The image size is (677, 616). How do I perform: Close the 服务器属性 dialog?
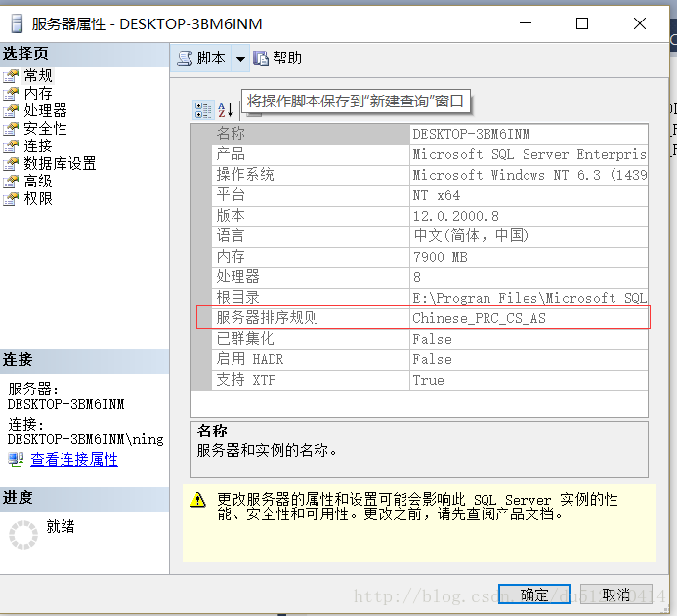point(640,23)
